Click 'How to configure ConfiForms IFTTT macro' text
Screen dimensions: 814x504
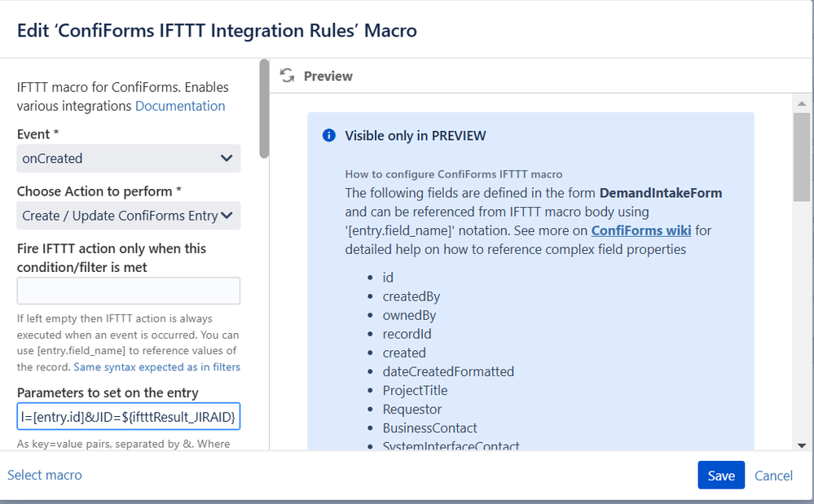point(454,174)
